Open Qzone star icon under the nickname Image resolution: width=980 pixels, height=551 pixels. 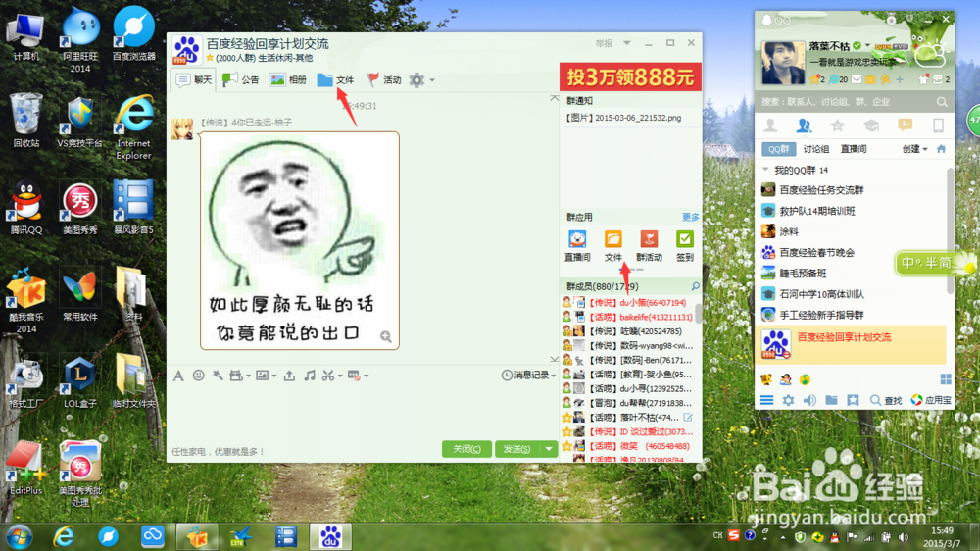(814, 79)
